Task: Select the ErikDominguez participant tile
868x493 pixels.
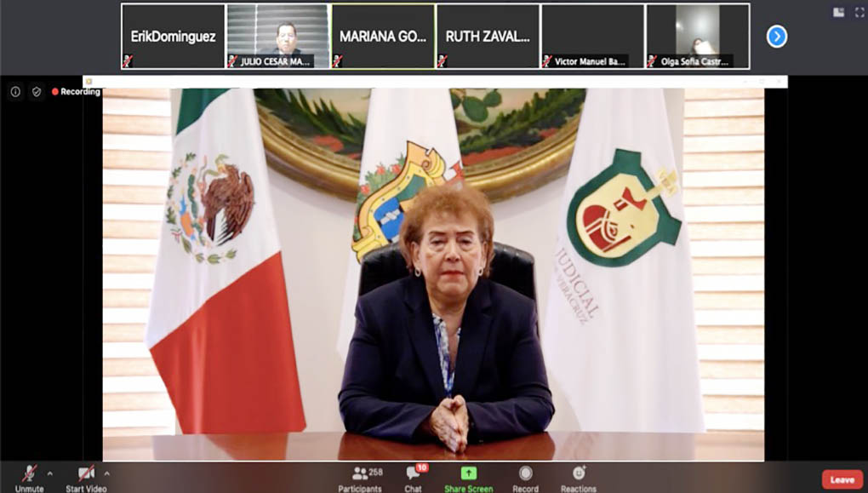Action: pyautogui.click(x=173, y=37)
